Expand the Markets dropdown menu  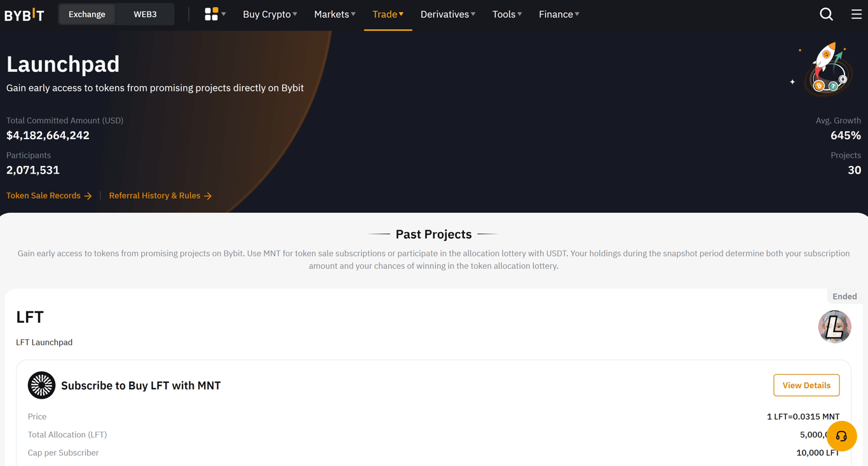[335, 14]
